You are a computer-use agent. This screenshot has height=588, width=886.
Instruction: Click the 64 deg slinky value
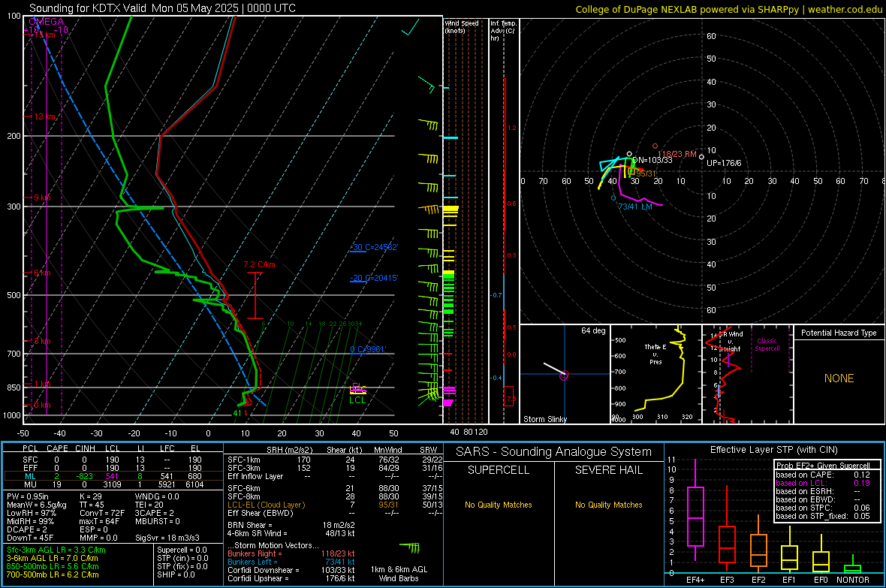point(593,330)
